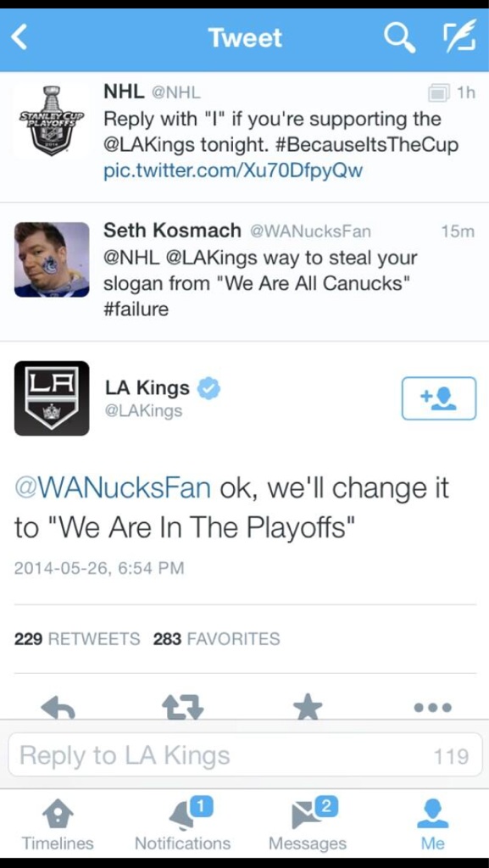Click the reply arrow icon under the tweet

click(x=58, y=707)
